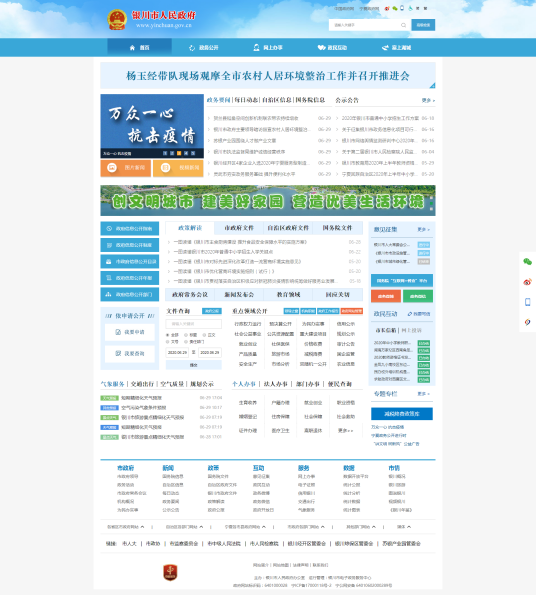Open 个人办事 services tab
Screen dimensions: 536x595
pyautogui.click(x=244, y=384)
